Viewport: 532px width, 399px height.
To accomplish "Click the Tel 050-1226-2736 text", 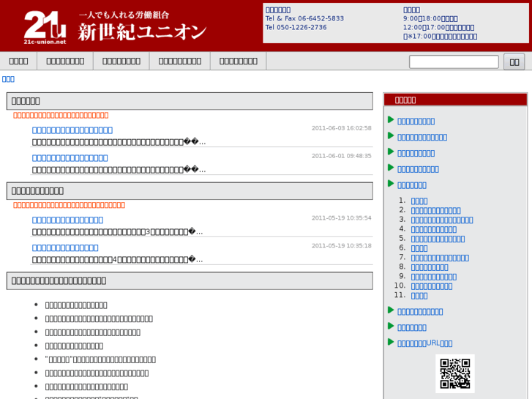I will pyautogui.click(x=296, y=27).
